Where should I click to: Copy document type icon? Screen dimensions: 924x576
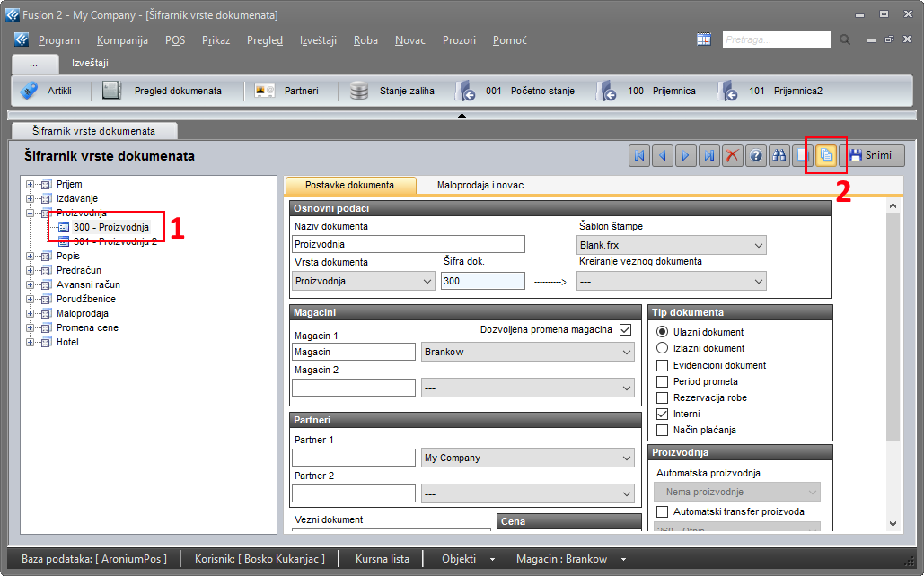(826, 155)
